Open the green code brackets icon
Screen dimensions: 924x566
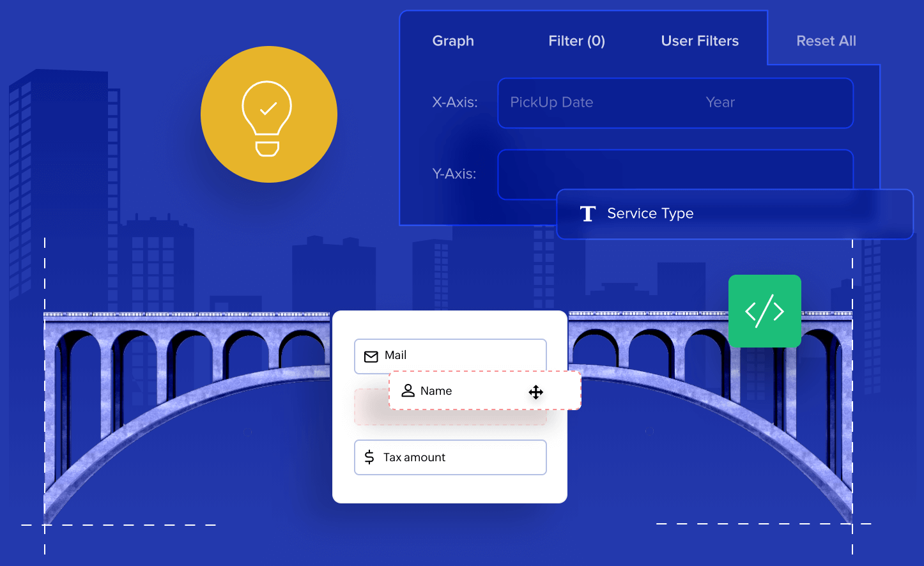pyautogui.click(x=764, y=311)
